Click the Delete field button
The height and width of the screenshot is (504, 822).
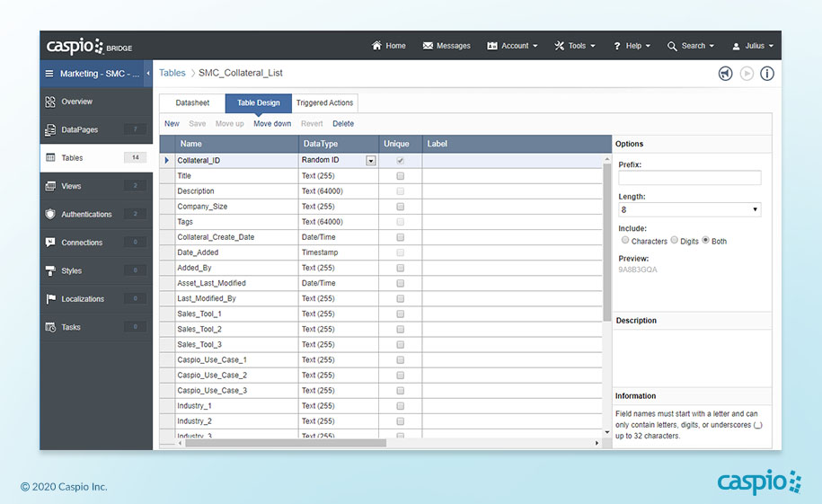(x=343, y=124)
